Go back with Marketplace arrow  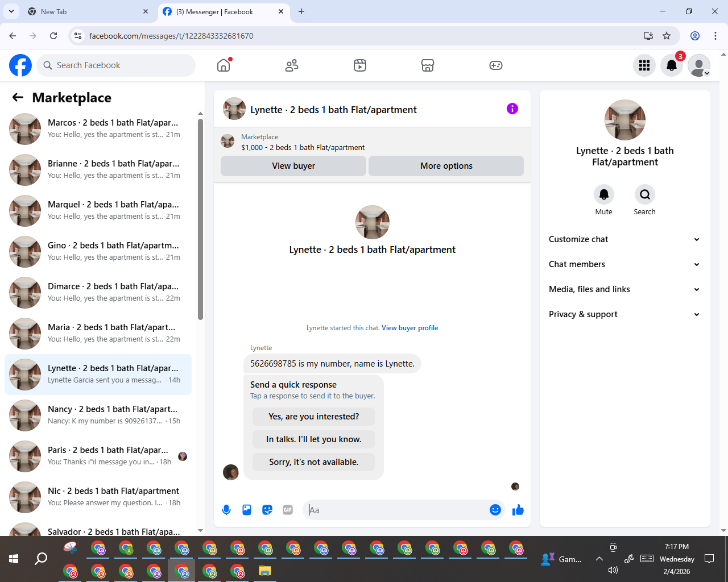(18, 98)
